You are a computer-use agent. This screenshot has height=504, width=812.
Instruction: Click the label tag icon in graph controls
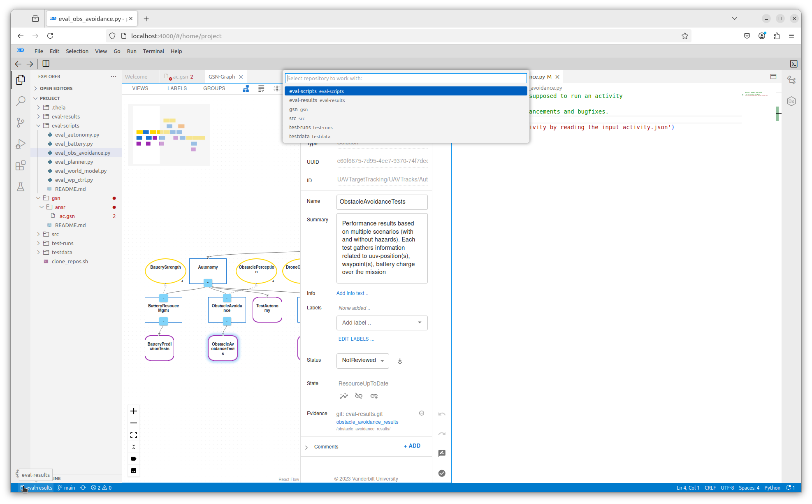pyautogui.click(x=134, y=459)
